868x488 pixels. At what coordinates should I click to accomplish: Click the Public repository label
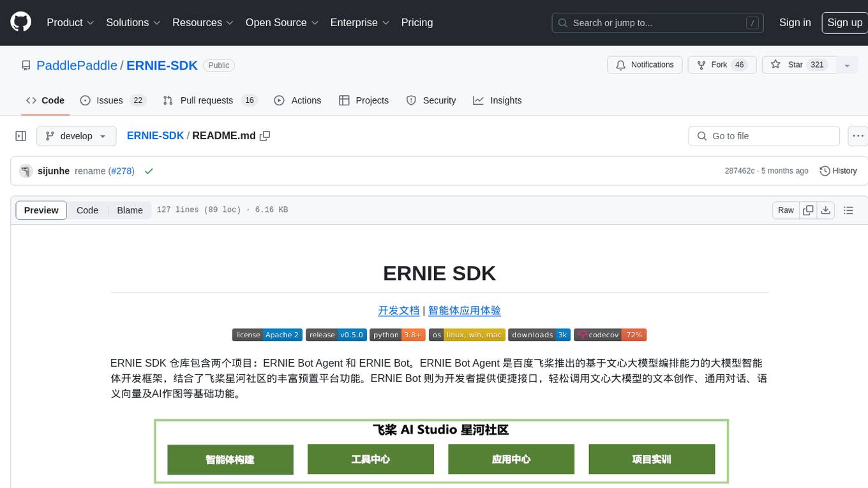[219, 65]
